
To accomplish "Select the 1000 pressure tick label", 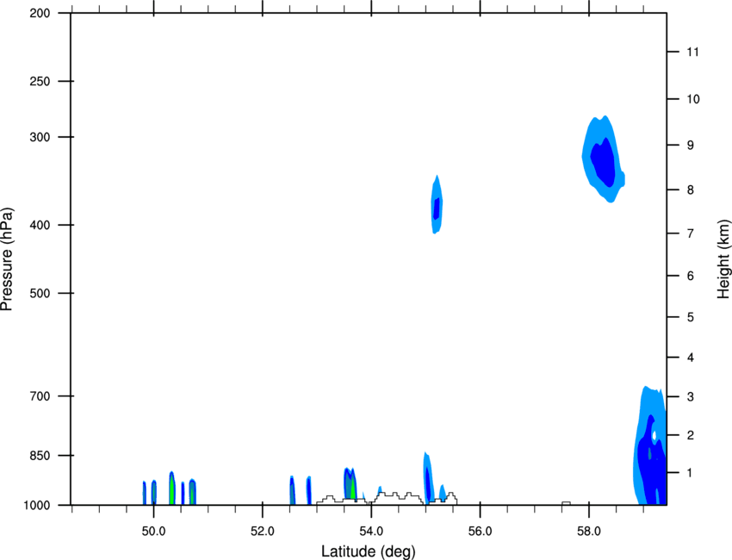I will (37, 506).
